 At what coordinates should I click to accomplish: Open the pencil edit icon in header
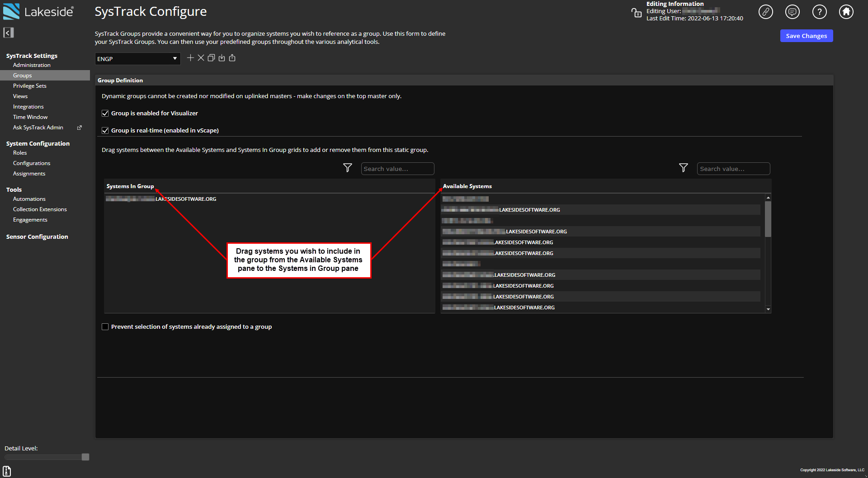pos(766,12)
